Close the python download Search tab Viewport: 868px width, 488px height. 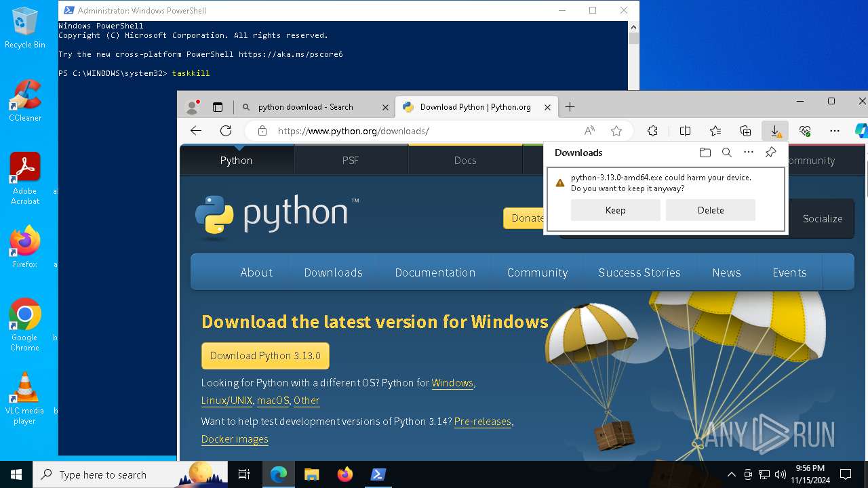point(385,107)
